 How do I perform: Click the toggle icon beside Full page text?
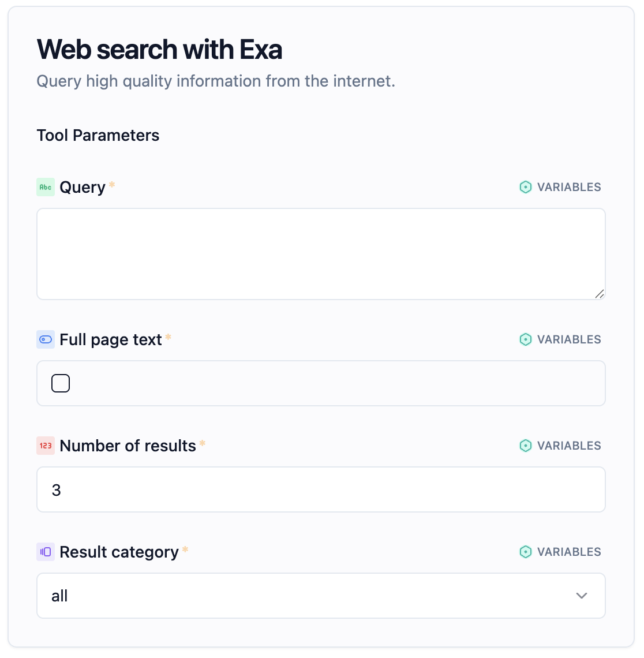coord(46,339)
